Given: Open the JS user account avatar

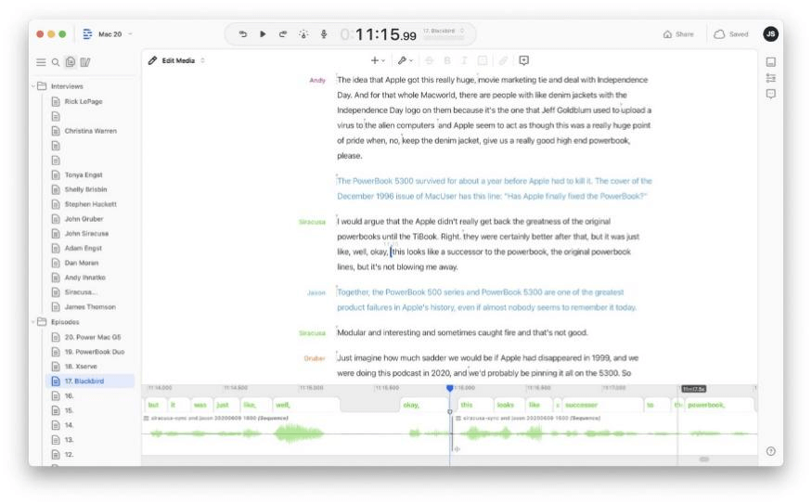Looking at the screenshot, I should pos(770,34).
